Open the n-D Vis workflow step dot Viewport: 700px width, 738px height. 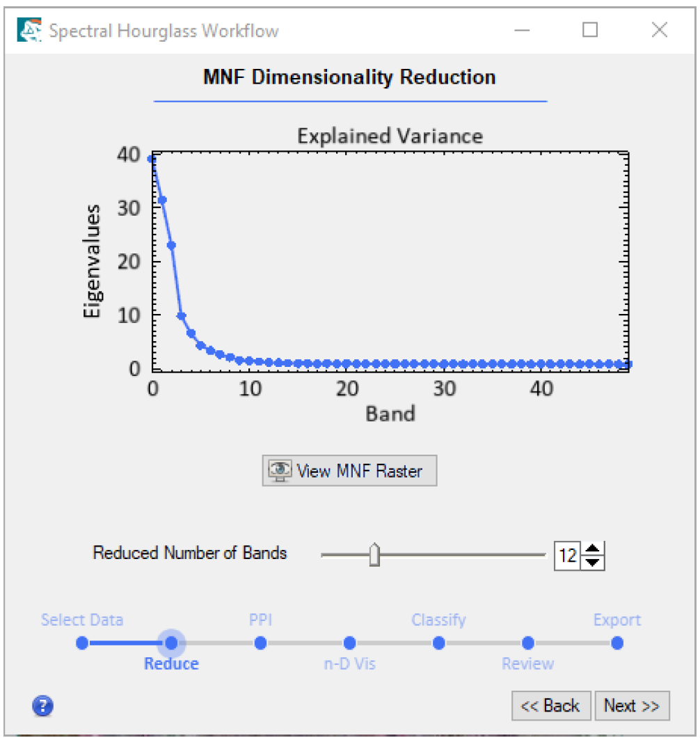(349, 643)
